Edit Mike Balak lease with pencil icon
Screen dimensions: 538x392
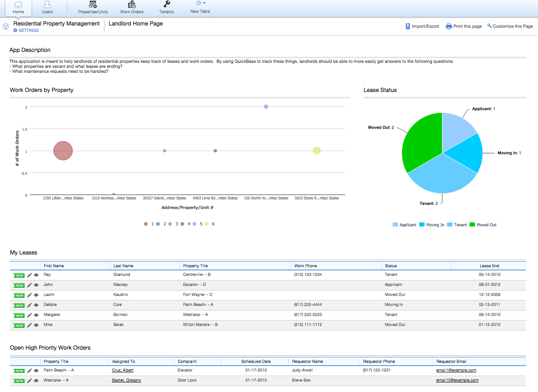pos(30,325)
